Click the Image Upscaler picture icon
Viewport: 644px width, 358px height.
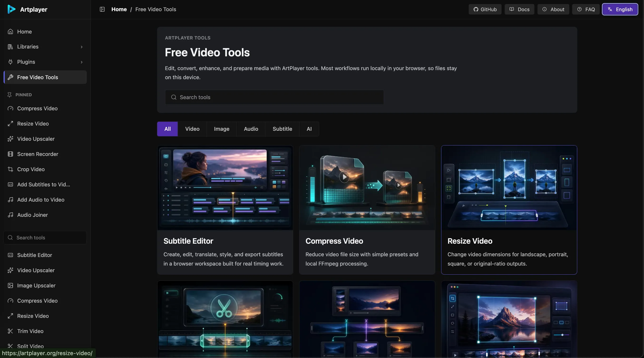(10, 285)
